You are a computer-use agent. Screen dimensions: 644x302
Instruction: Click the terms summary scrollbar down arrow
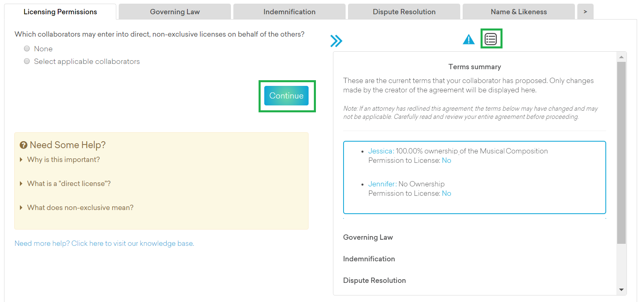[x=621, y=290]
